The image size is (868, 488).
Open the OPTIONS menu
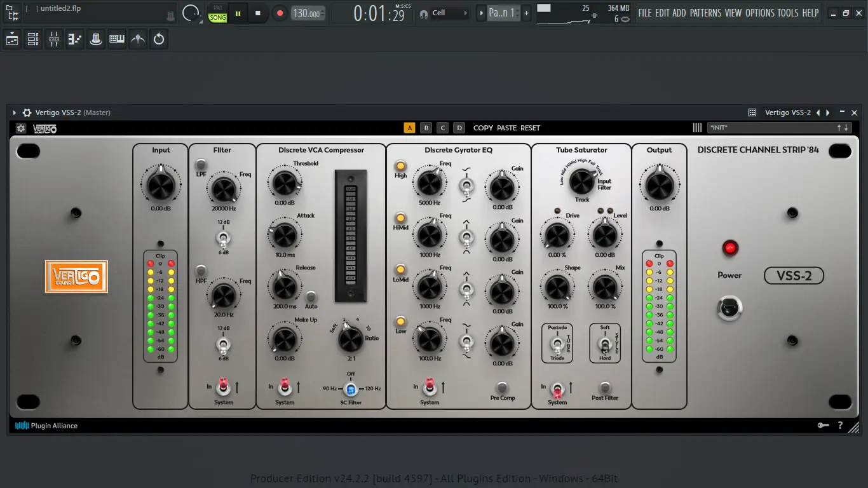[760, 13]
